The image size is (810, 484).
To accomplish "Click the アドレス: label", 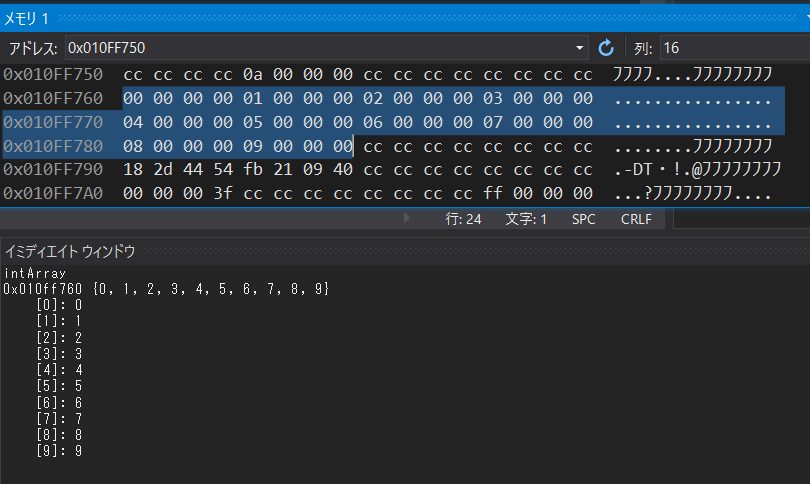I will click(x=33, y=49).
